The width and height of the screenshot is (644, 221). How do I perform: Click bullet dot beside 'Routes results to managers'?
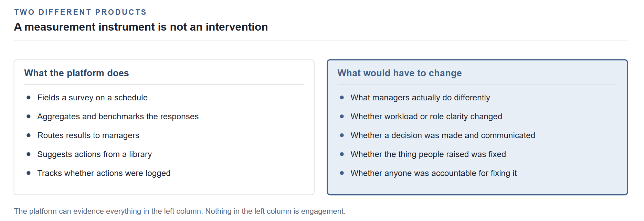[x=29, y=135]
